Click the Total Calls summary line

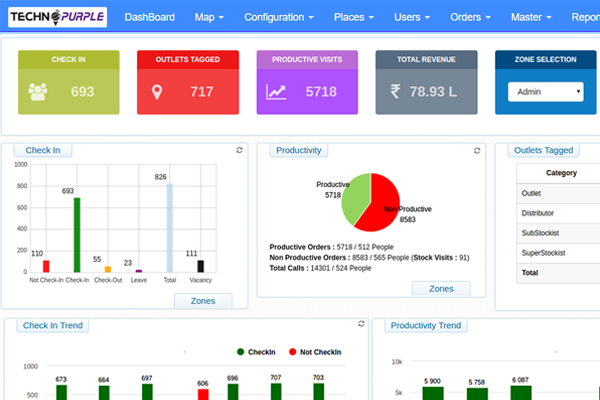[x=320, y=268]
